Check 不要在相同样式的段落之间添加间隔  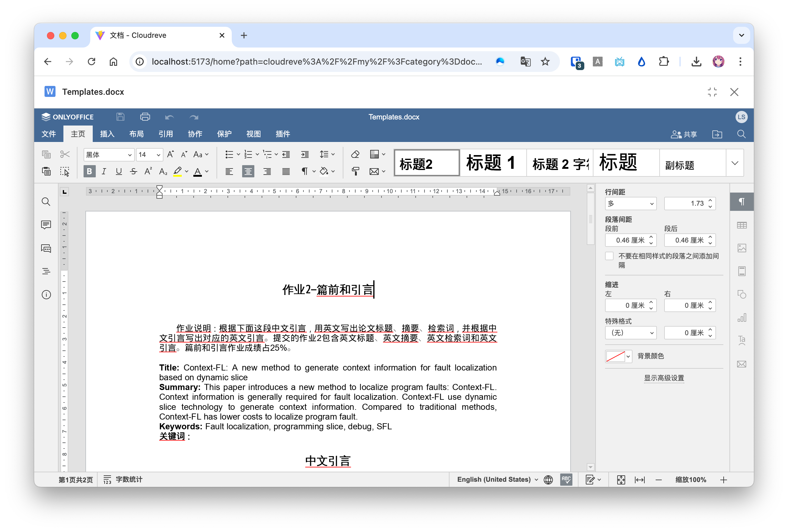(609, 256)
